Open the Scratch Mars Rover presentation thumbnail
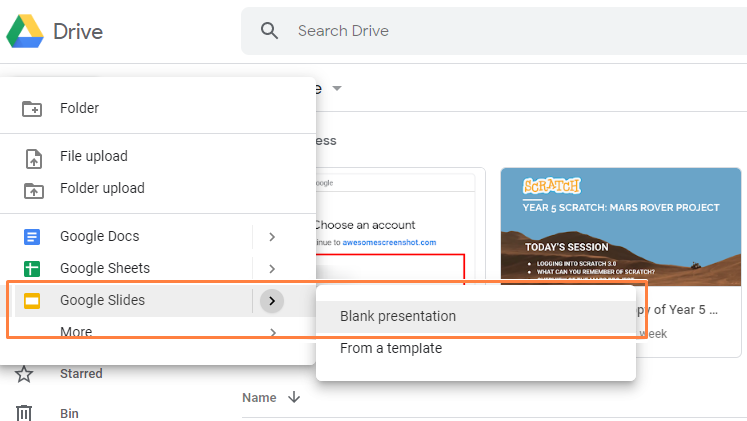This screenshot has width=747, height=421. (x=621, y=226)
